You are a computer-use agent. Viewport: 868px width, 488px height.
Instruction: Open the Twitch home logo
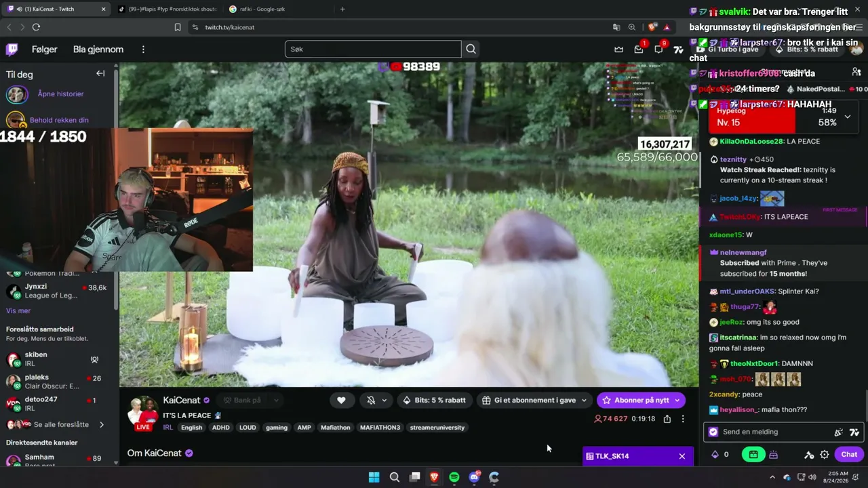pyautogui.click(x=12, y=49)
